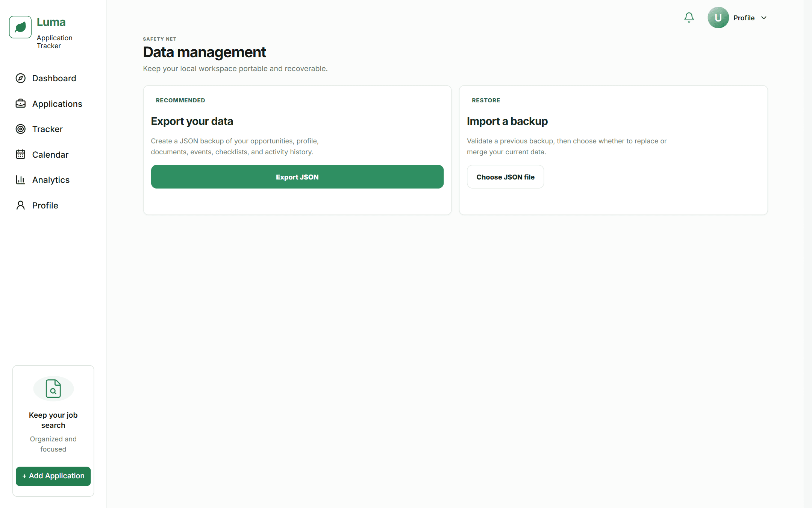This screenshot has width=812, height=508.
Task: Click the Tracker target icon
Action: (x=21, y=129)
